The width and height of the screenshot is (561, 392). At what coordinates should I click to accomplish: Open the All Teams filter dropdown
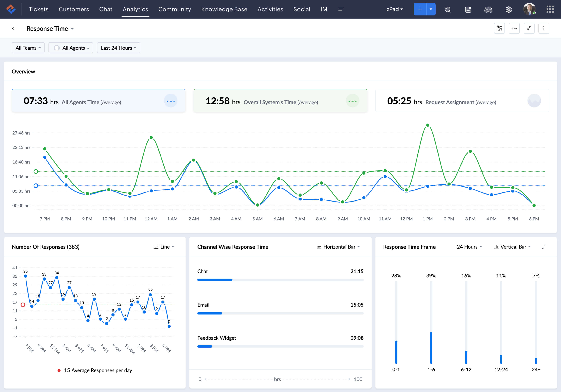28,48
